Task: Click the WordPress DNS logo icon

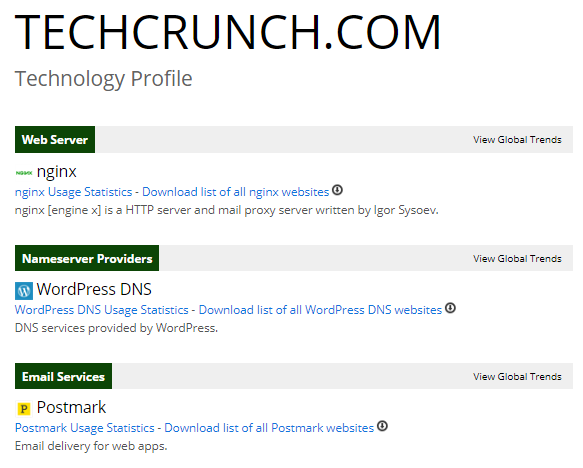Action: click(24, 291)
